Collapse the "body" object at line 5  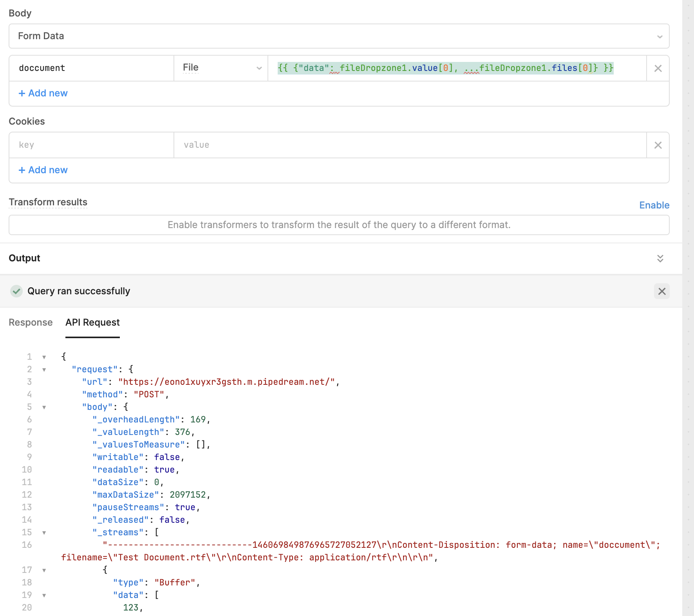[44, 407]
